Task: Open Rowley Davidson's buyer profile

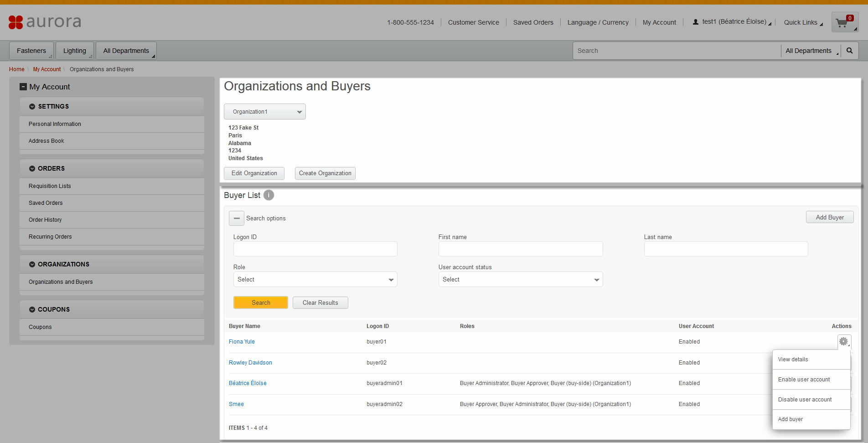Action: pos(250,362)
